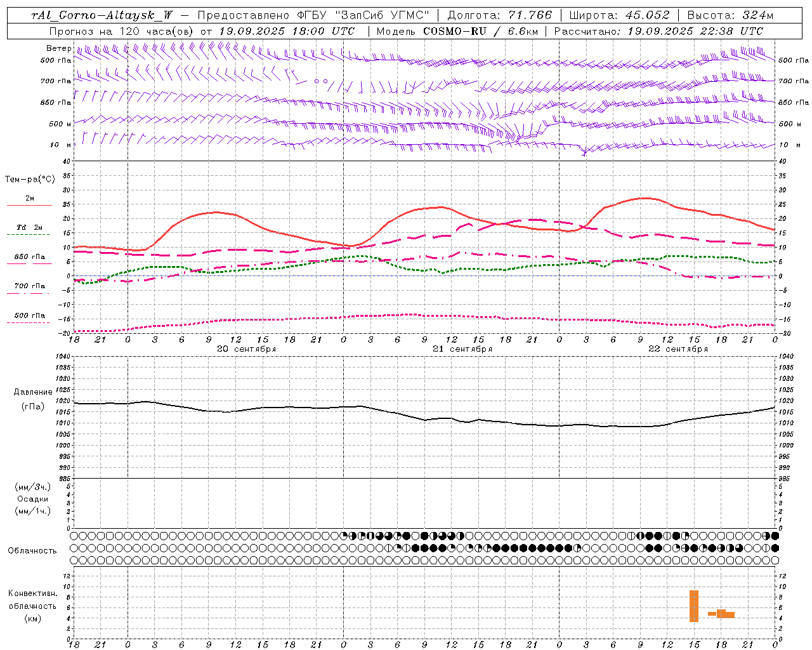This screenshot has width=812, height=650.
Task: Click the (гПа) unit under Давление
Action: coord(33,407)
